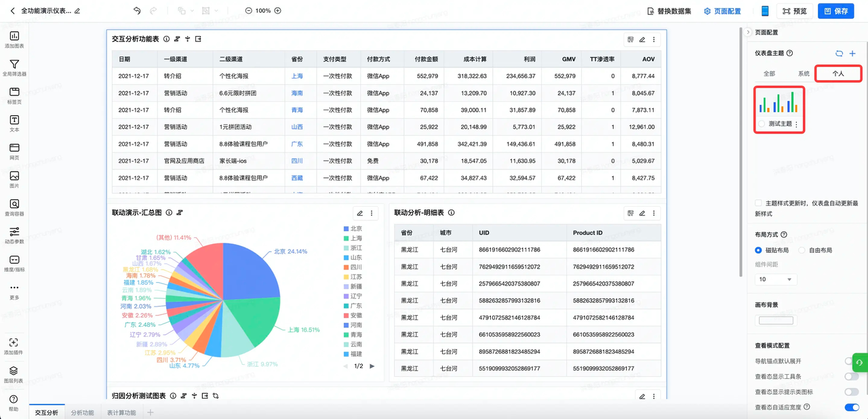Open the 添加图表 add chart tool
This screenshot has height=419, width=868.
click(x=14, y=39)
